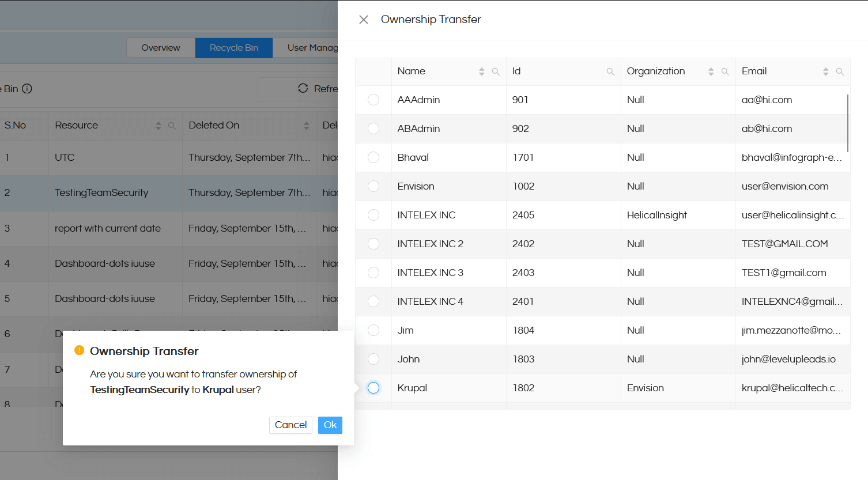Click the S.No column header
Image resolution: width=868 pixels, height=480 pixels.
[24, 126]
